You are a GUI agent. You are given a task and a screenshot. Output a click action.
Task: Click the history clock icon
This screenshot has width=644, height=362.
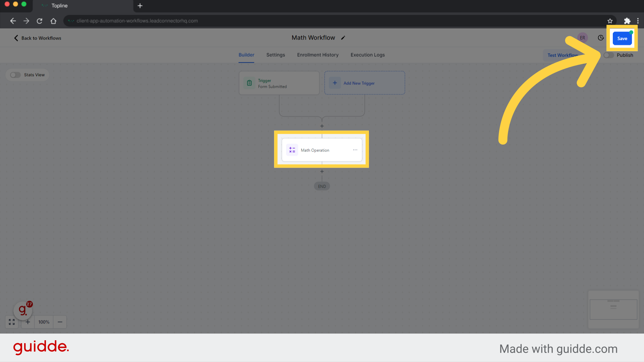coord(601,38)
